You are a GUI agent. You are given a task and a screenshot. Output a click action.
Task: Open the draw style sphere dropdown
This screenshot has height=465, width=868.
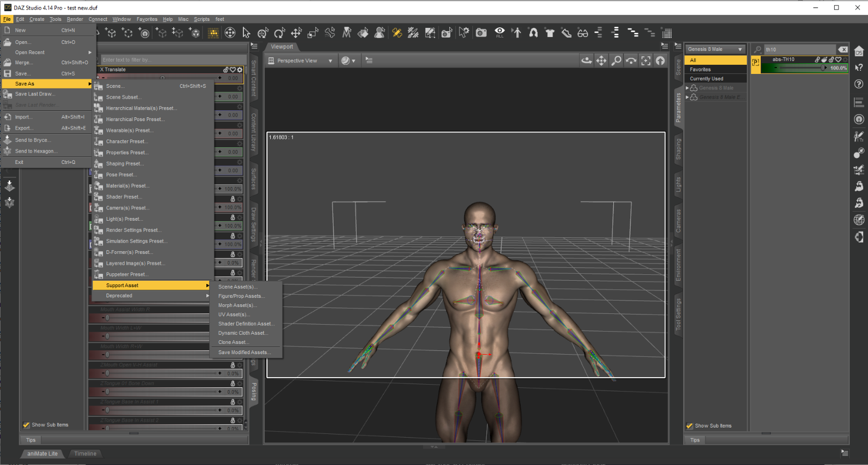tap(348, 61)
